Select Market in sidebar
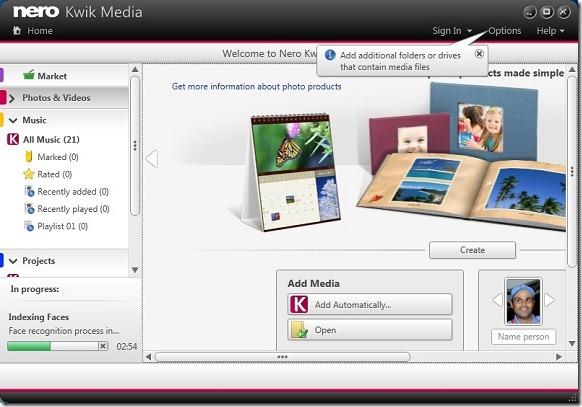 coord(52,76)
